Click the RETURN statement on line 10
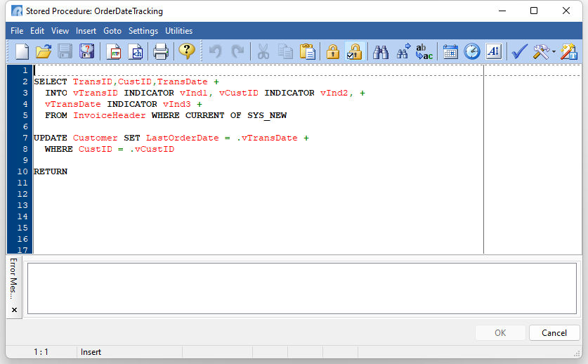588x364 pixels. 51,171
